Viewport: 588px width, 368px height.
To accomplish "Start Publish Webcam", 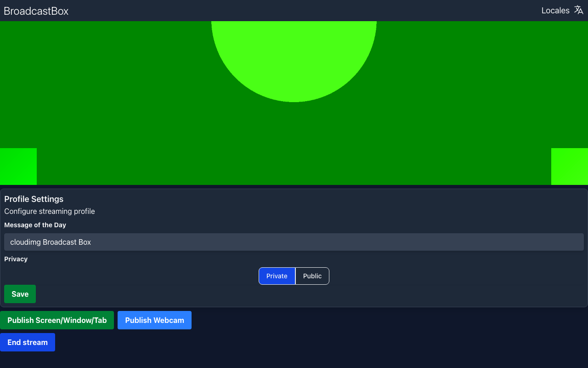I will coord(154,320).
